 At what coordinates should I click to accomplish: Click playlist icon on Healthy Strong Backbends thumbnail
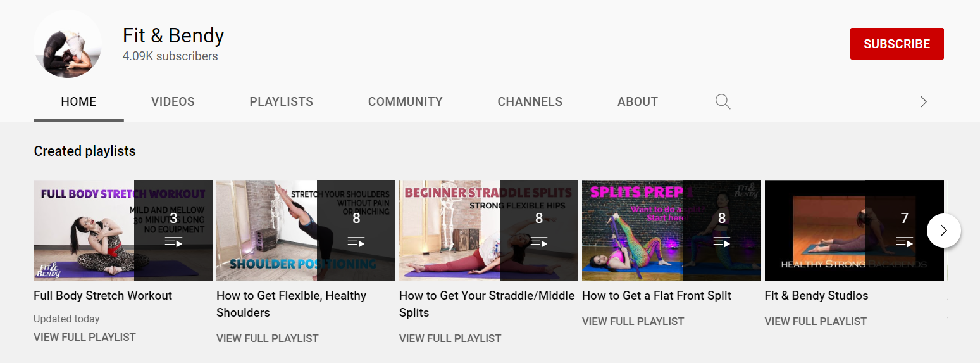tap(905, 242)
